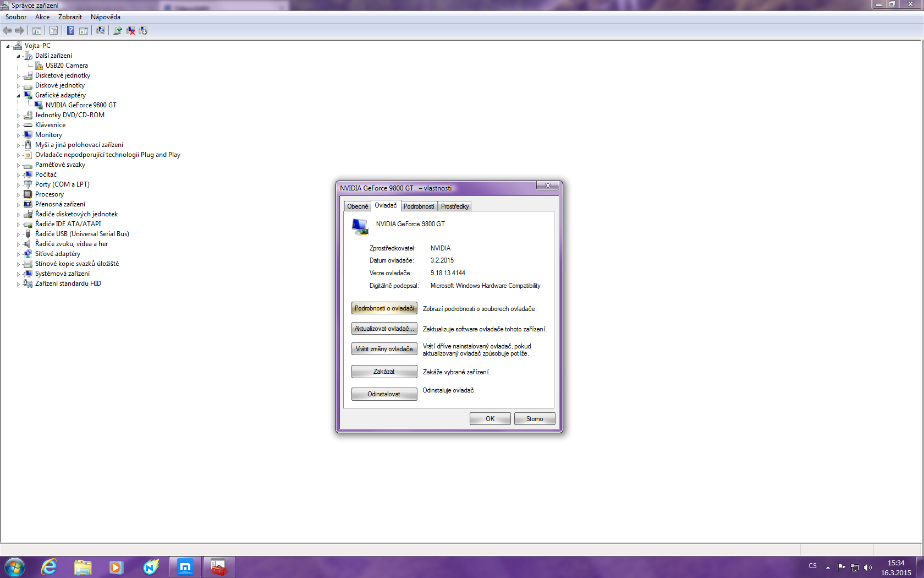Expand the Jednotky DVD/CD-ROM node
Viewport: 924px width, 578px height.
click(x=18, y=116)
